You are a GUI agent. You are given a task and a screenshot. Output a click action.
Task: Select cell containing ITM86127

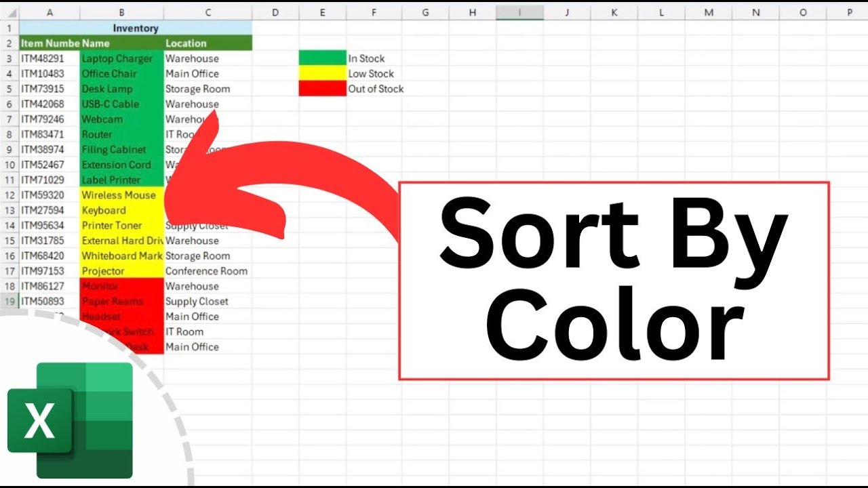50,286
